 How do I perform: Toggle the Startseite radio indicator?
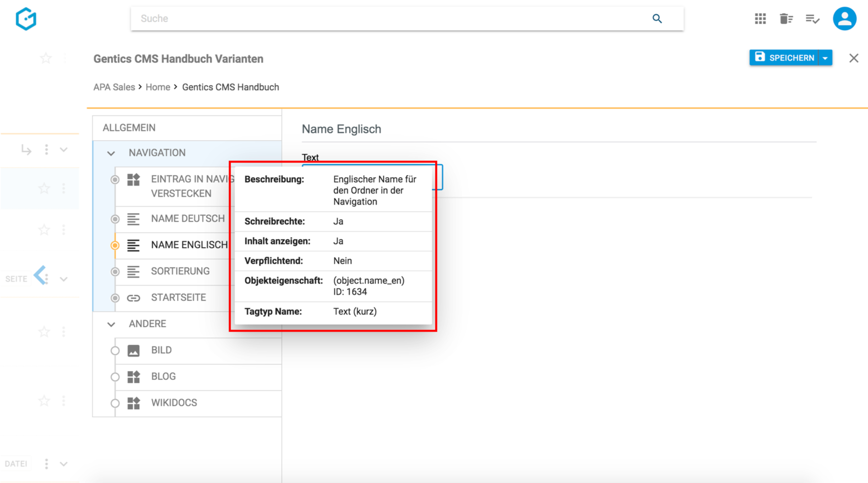pyautogui.click(x=115, y=298)
